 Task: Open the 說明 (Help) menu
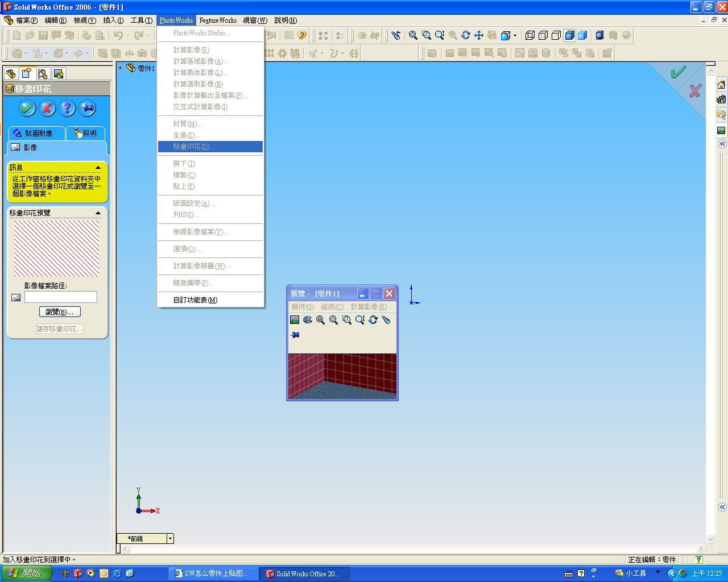286,20
